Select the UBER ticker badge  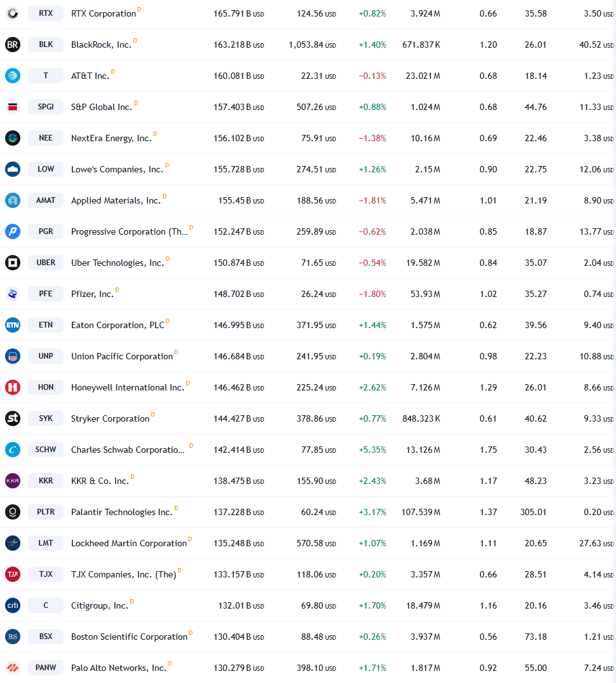pyautogui.click(x=46, y=263)
